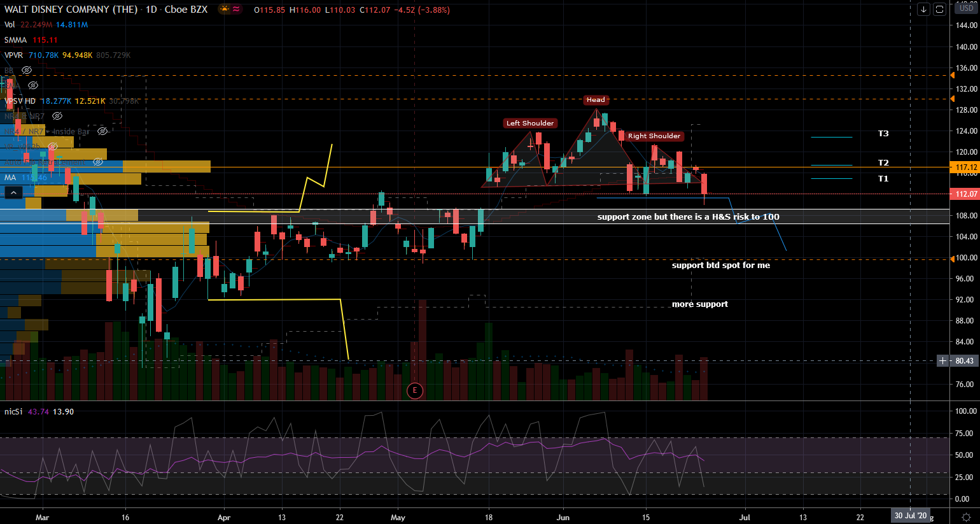Select the T1 target label

pos(883,179)
